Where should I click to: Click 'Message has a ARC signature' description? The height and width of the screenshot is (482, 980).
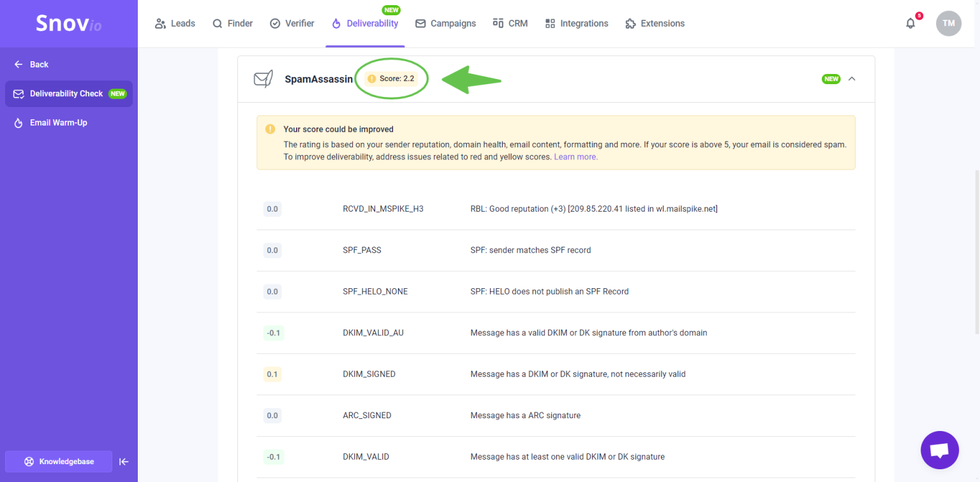[x=526, y=416]
